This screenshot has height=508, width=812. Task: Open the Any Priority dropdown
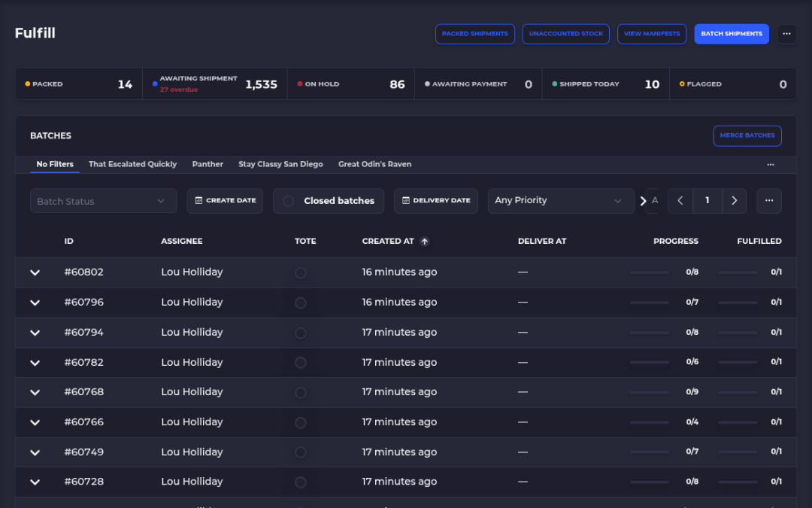pyautogui.click(x=561, y=201)
